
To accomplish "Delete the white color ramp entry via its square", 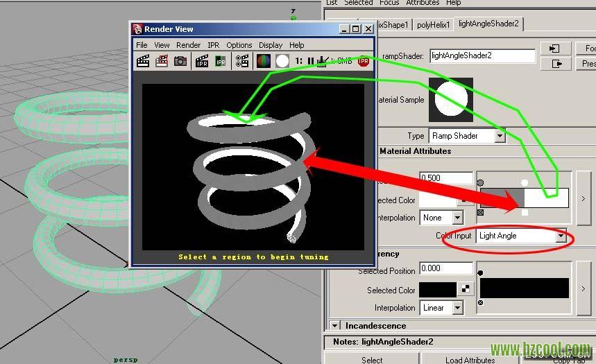I will pos(525,212).
